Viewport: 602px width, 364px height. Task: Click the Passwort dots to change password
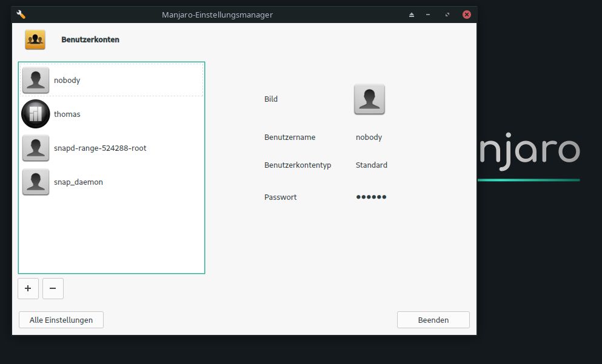click(371, 197)
